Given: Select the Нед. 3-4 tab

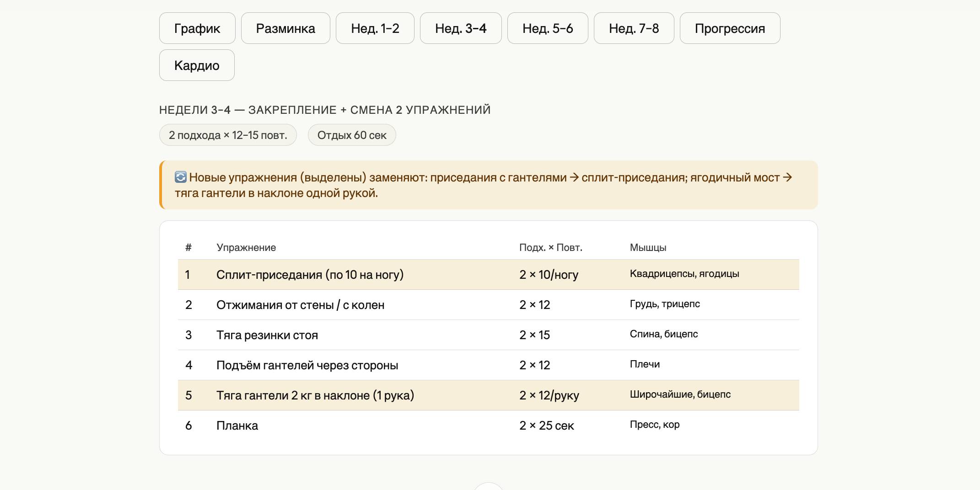Looking at the screenshot, I should coord(460,28).
